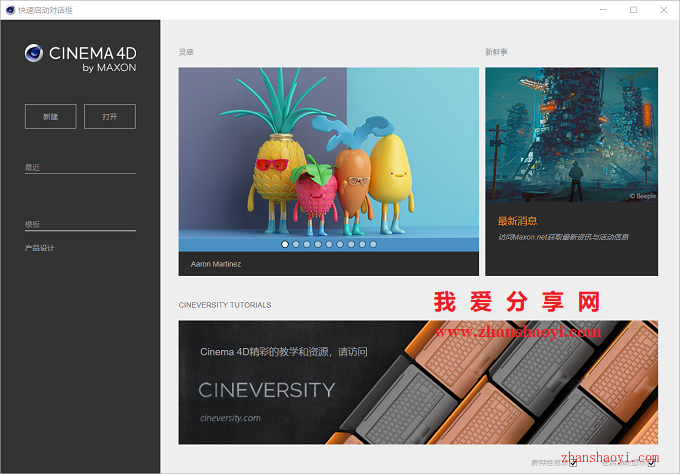Select the eighth carousel dot under the fruit image
This screenshot has height=474, width=680.
coord(362,244)
